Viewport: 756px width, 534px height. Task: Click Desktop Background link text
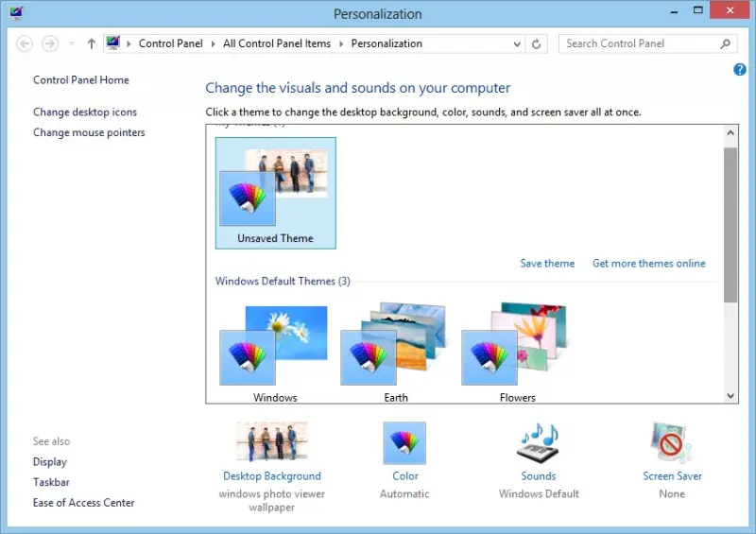(x=272, y=476)
